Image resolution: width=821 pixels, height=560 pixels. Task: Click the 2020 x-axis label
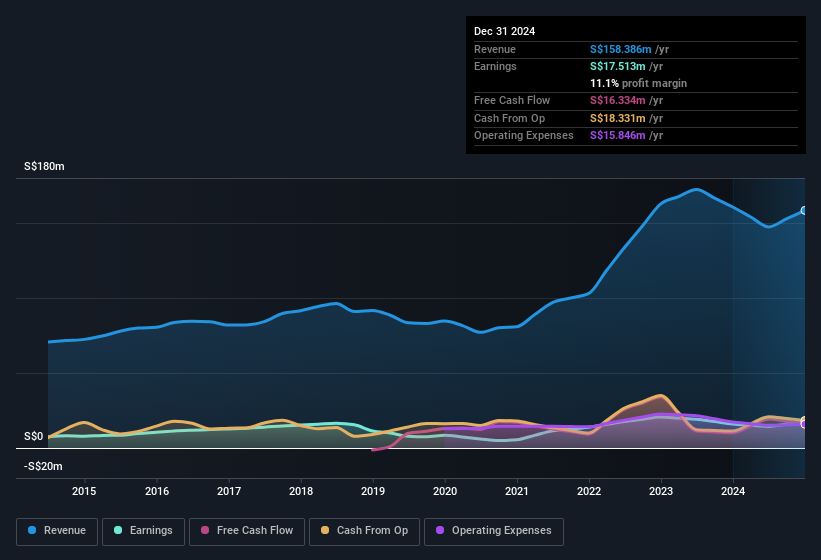[x=445, y=491]
